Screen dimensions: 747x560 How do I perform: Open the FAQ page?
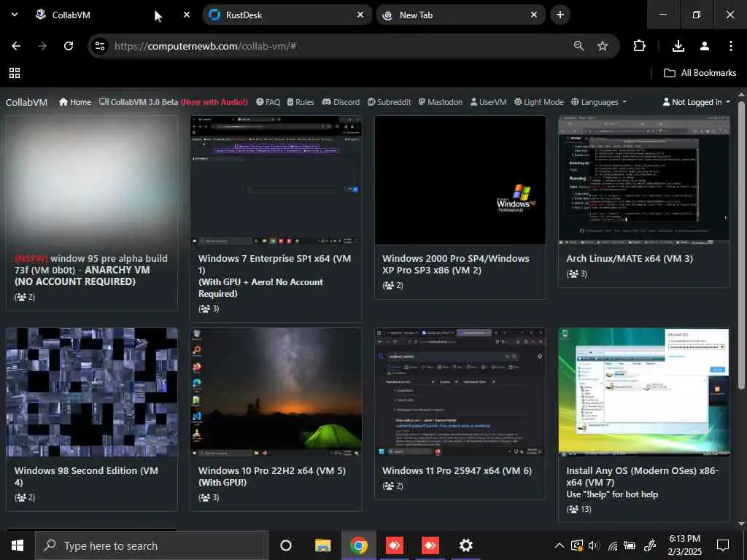point(268,102)
